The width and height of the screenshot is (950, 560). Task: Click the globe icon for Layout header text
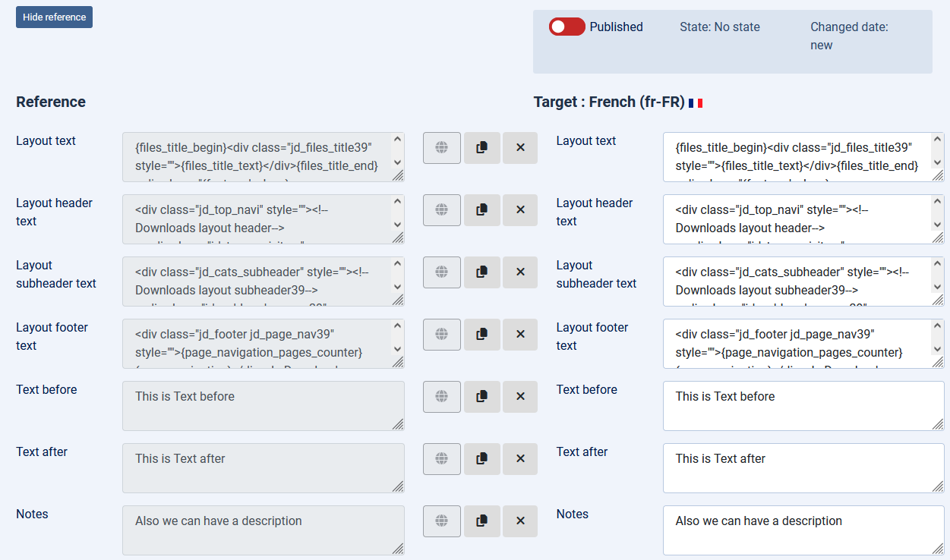coord(441,209)
